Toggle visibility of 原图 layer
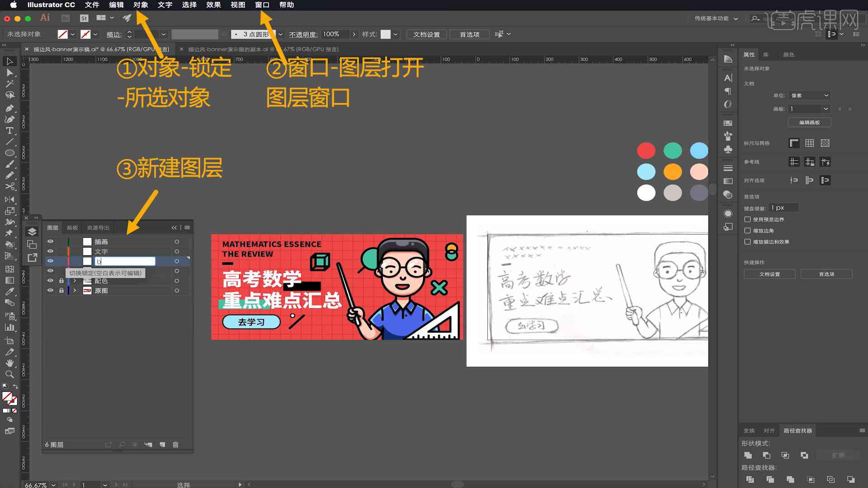 50,290
